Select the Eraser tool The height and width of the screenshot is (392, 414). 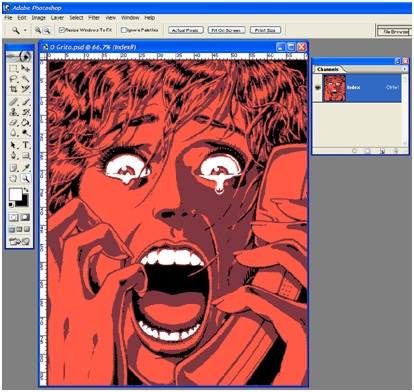click(x=14, y=123)
